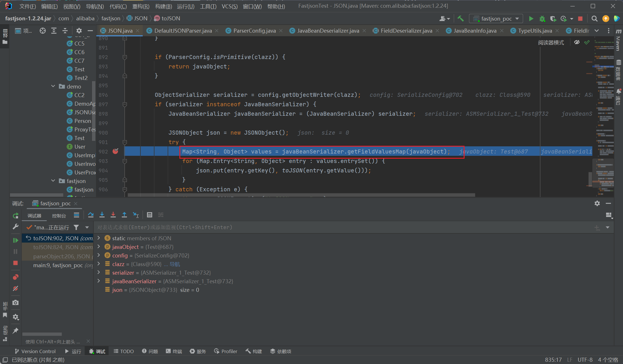The image size is (623, 364).
Task: Click the Evaluate Expression calculator icon
Action: point(149,215)
